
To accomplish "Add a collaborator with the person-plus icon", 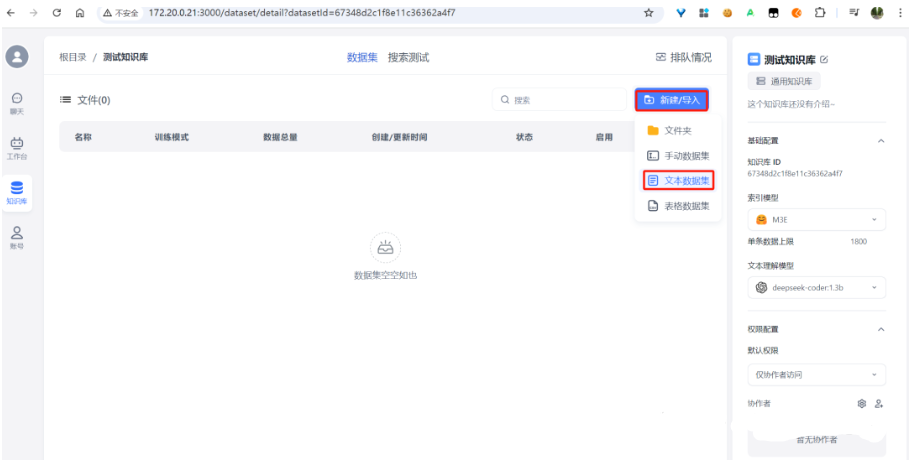I will point(878,404).
